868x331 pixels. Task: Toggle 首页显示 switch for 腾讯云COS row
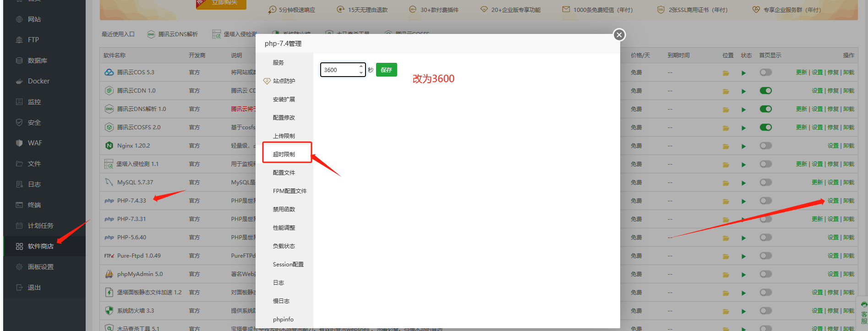pos(765,72)
